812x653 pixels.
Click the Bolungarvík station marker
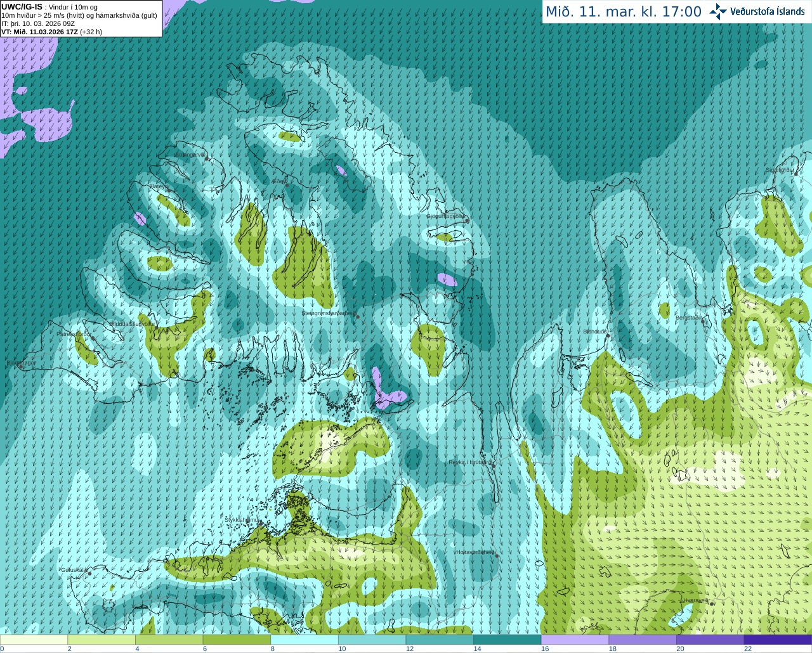[207, 159]
